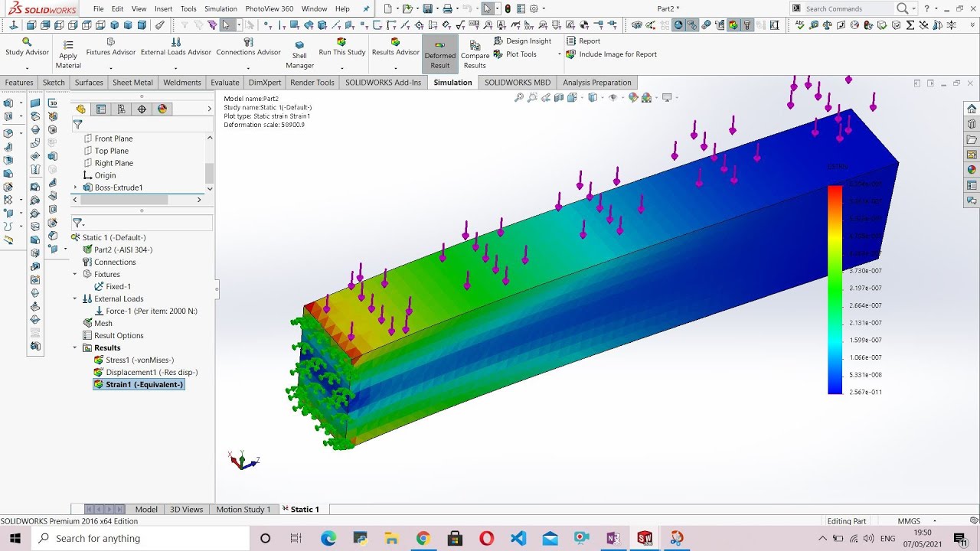Screen dimensions: 980x551
Task: Click Zoom to Fit in view toolbar
Action: pyautogui.click(x=519, y=97)
